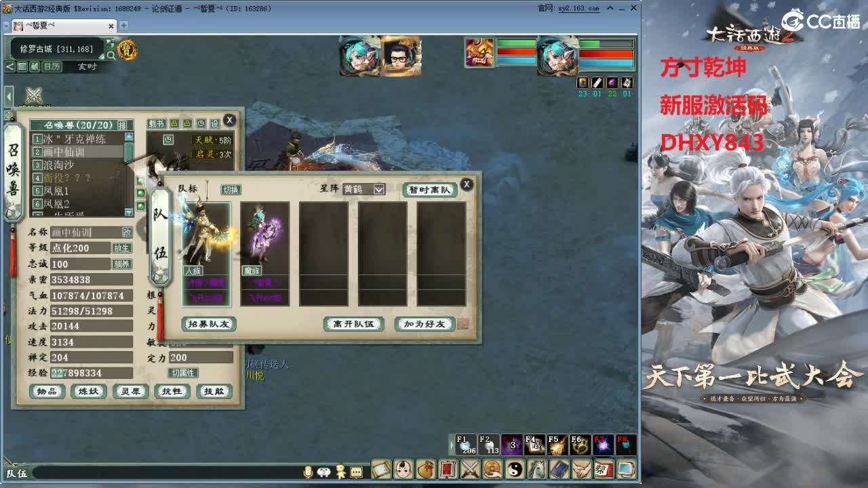Click the summon list scrollbar up arrow
Viewport: 868px width, 488px height.
(x=129, y=138)
